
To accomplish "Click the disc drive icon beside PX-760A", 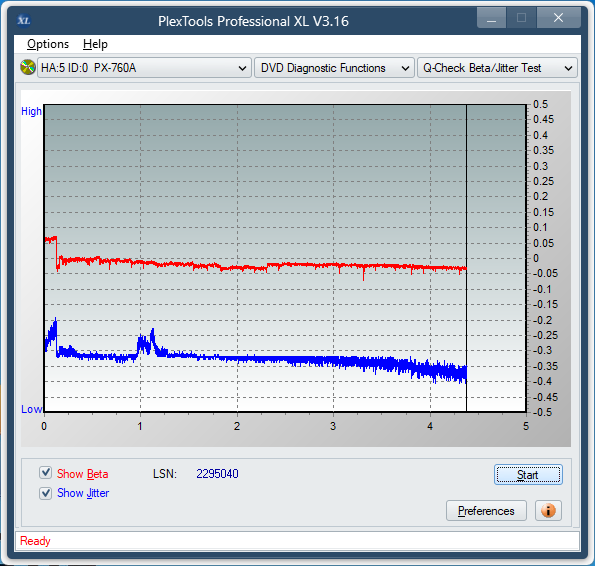I will [x=28, y=68].
